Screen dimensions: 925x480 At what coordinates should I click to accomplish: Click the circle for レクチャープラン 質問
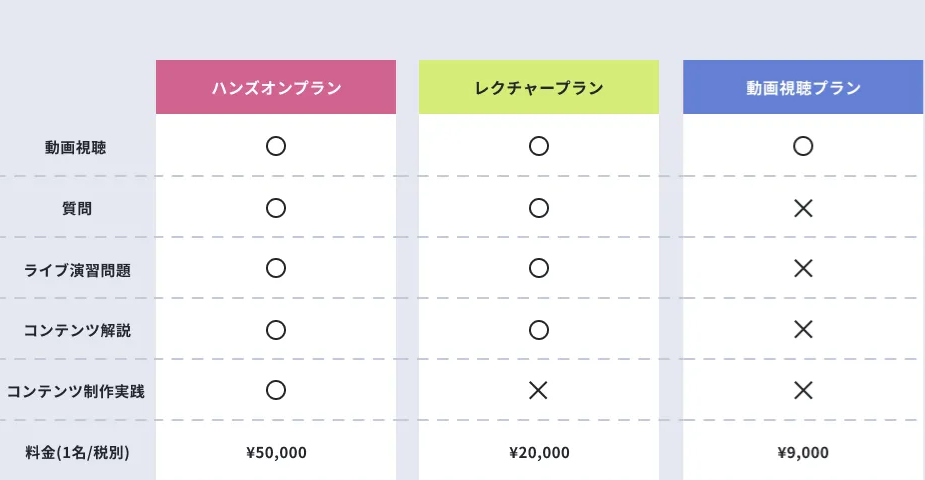point(539,208)
